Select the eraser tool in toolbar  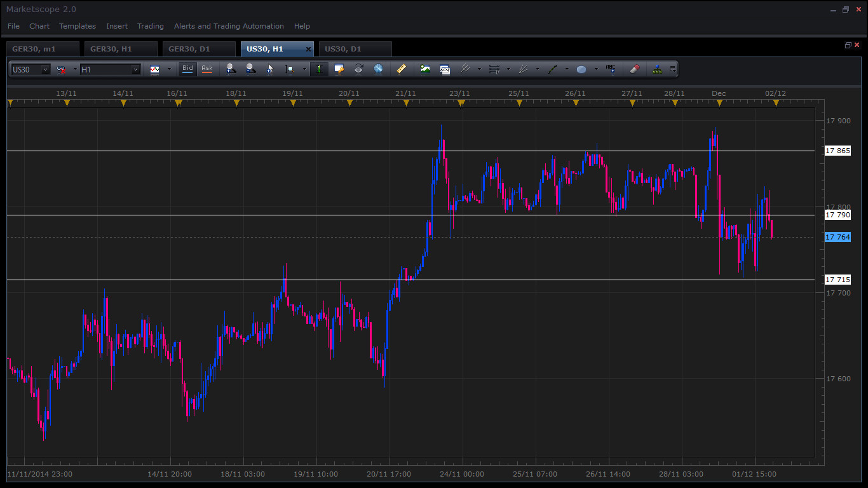pyautogui.click(x=634, y=69)
